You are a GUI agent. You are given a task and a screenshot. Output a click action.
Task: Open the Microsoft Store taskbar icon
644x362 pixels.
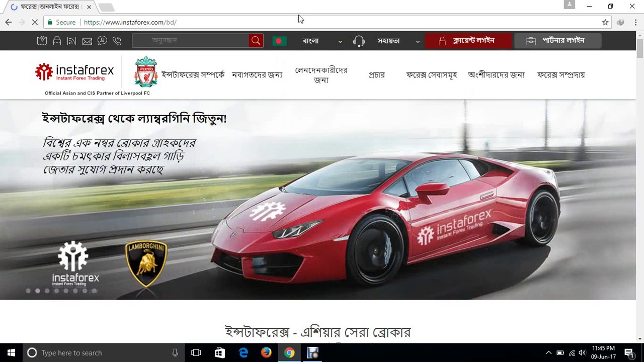pos(220,353)
